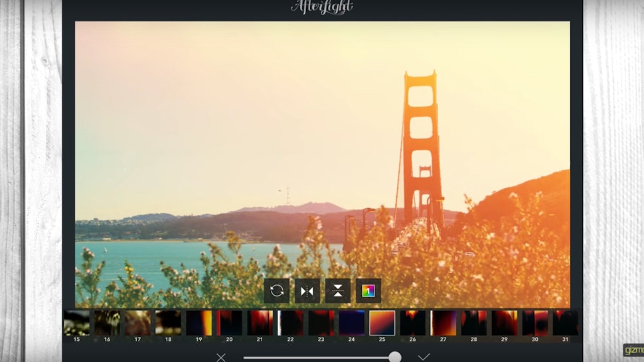
Task: Flip the light leak horizontally
Action: coord(307,290)
